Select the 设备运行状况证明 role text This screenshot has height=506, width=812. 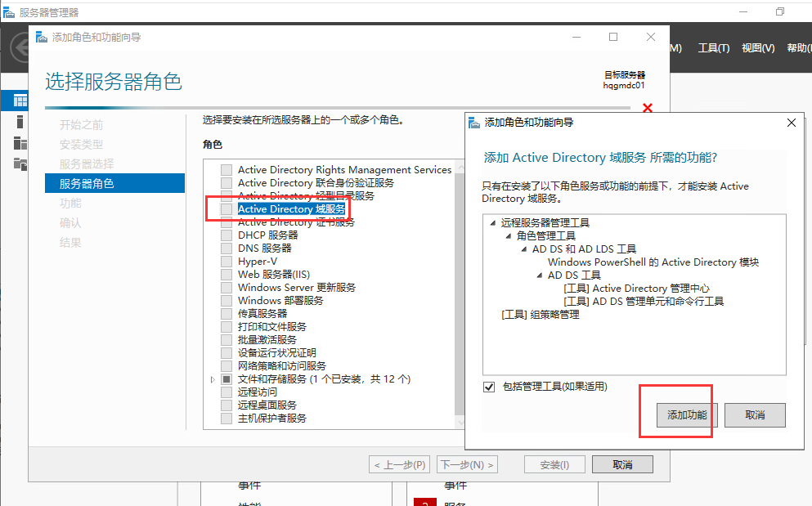(277, 352)
